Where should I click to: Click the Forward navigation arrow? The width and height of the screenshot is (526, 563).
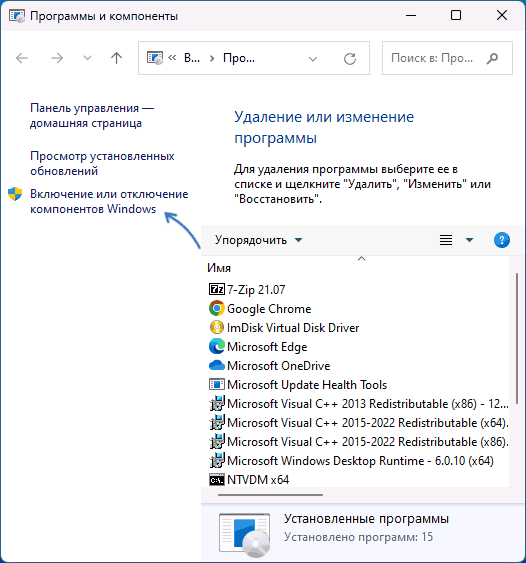click(x=57, y=58)
